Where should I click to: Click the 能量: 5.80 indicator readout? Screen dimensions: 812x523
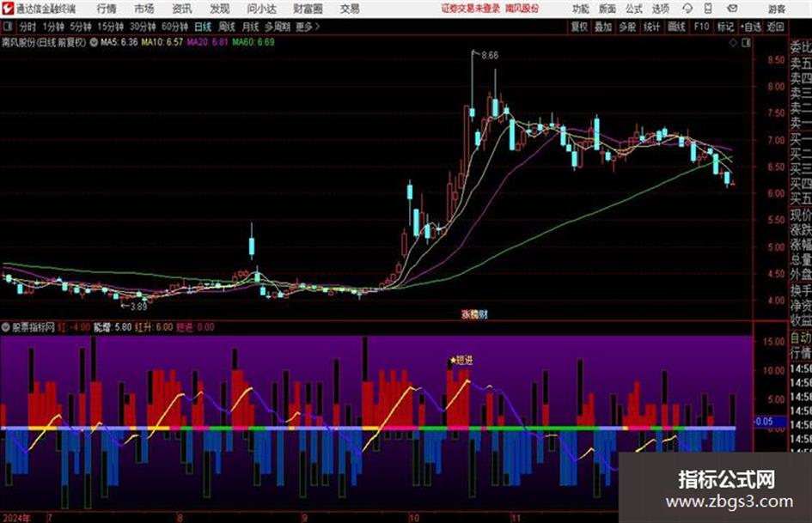click(x=113, y=327)
